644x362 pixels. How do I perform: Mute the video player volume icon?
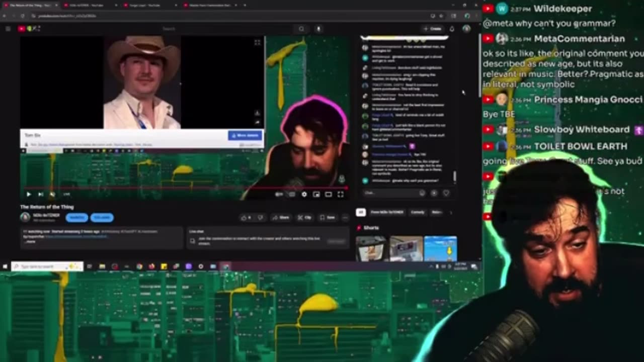[x=52, y=194]
